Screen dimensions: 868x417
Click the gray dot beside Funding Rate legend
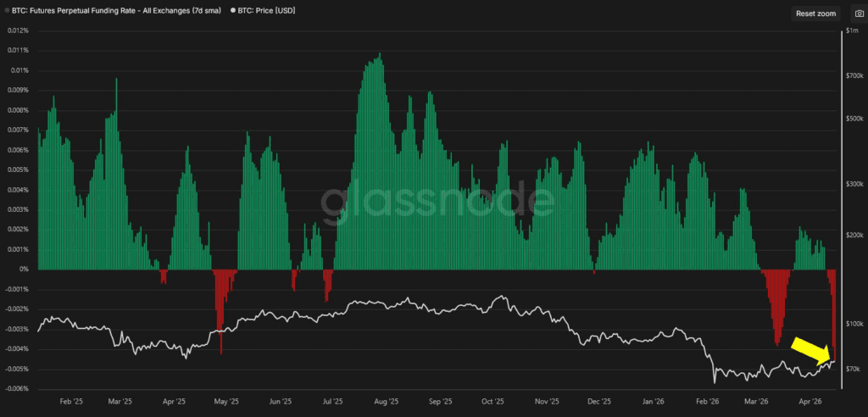tap(7, 9)
